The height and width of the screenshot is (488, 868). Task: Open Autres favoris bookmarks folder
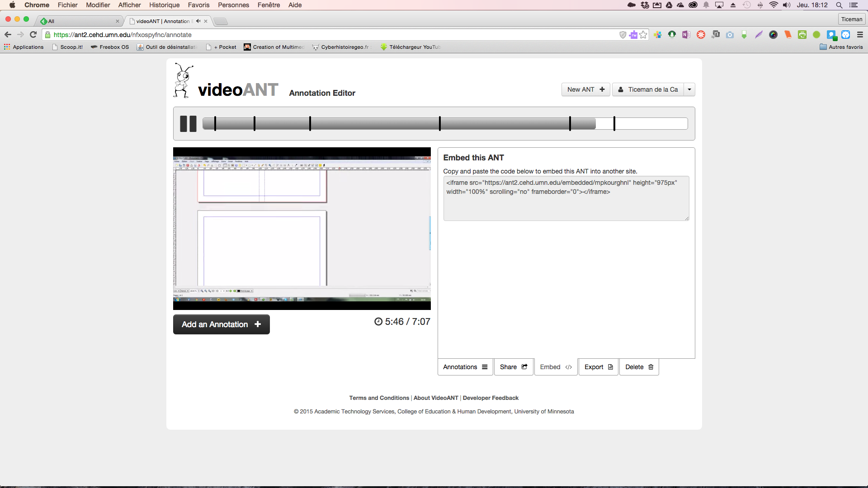click(x=841, y=47)
